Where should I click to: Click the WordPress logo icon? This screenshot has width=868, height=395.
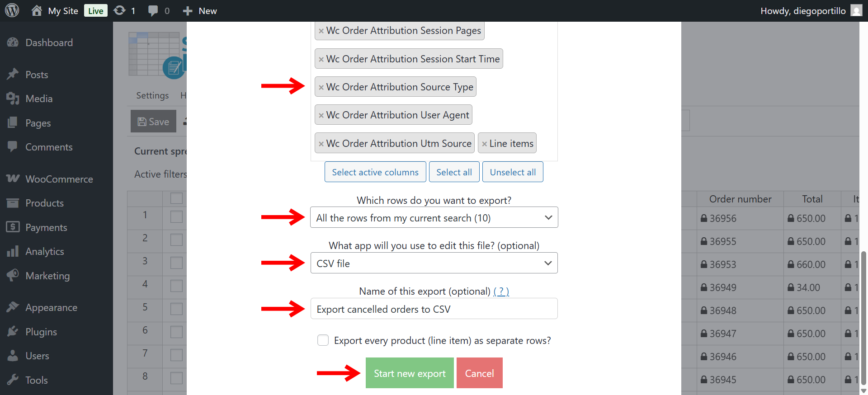click(x=12, y=10)
